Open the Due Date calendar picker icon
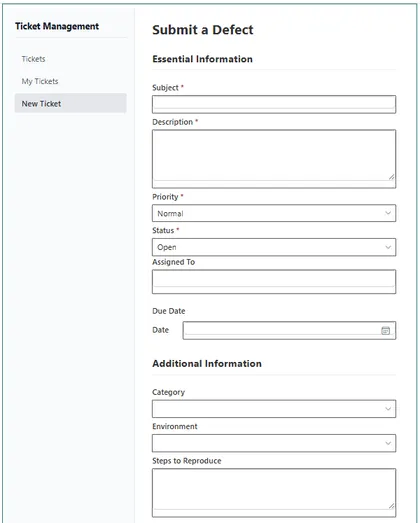The height and width of the screenshot is (523, 420). click(385, 331)
